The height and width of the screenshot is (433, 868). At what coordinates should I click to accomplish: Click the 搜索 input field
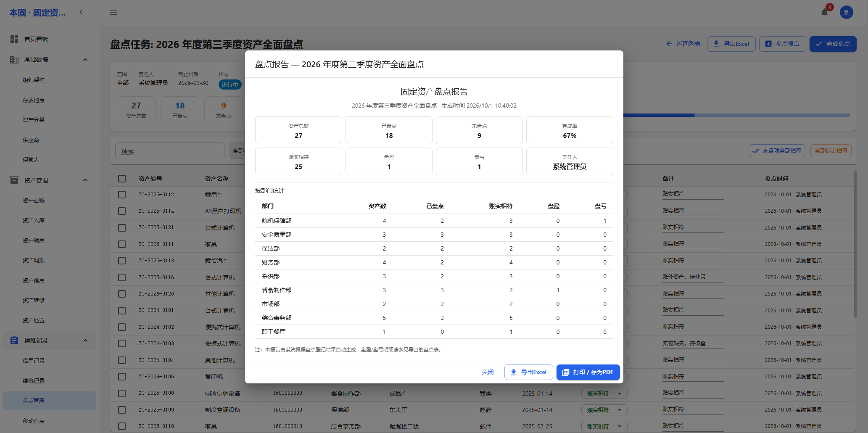[x=170, y=151]
